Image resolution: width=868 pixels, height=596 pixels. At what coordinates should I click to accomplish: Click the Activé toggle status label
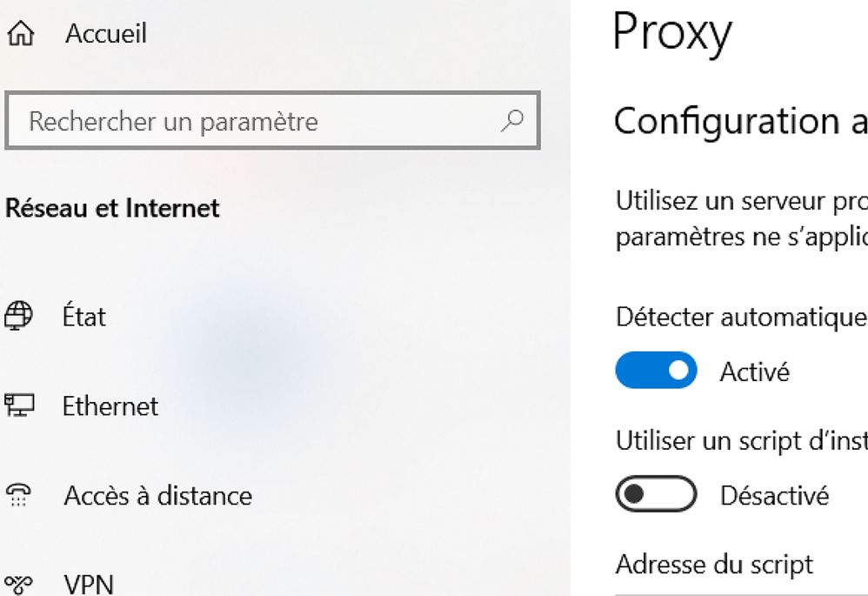pos(755,372)
